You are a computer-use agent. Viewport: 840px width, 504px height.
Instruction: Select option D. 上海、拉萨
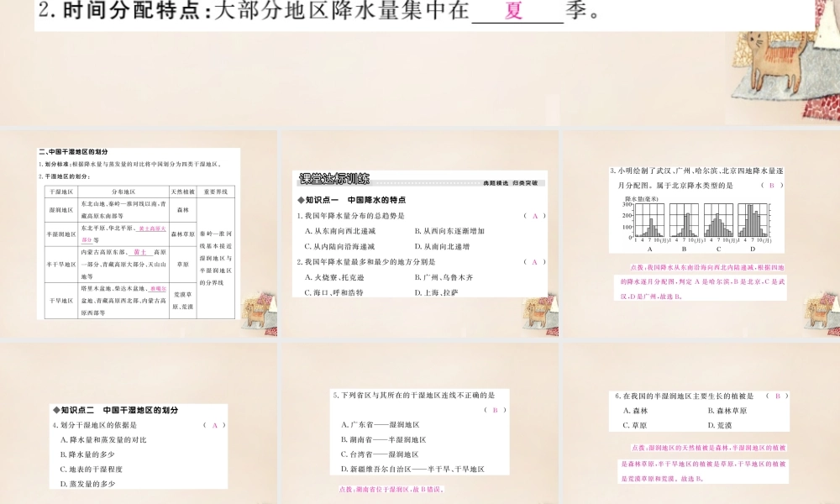(x=436, y=292)
